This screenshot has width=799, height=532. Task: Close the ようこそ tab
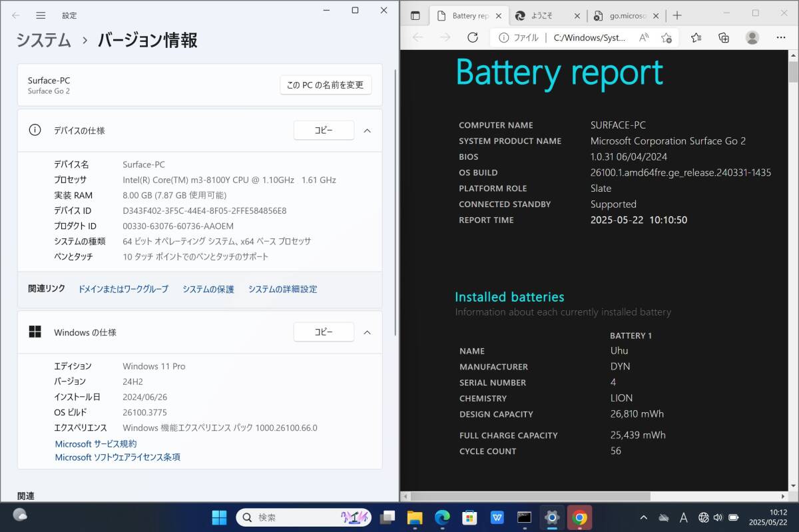[577, 15]
